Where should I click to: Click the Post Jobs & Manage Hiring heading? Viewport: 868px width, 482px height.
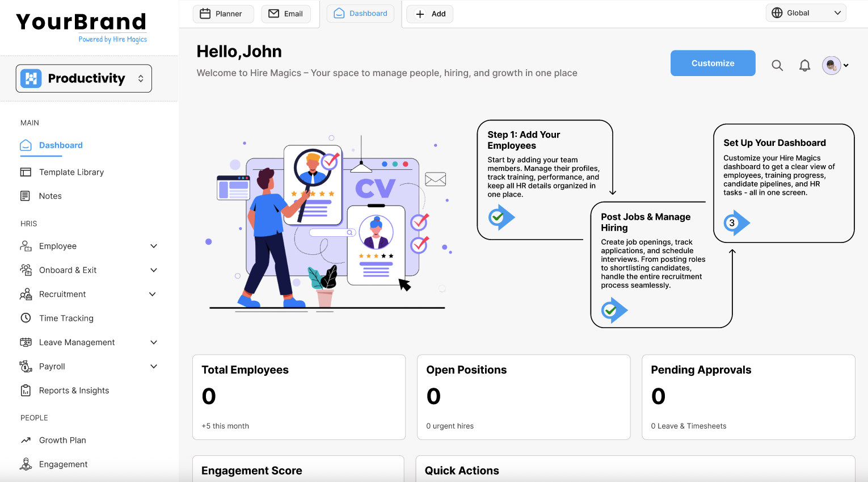click(x=646, y=222)
